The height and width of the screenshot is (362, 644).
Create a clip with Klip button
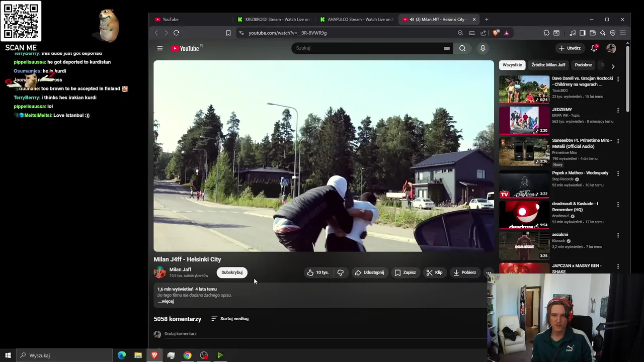[x=434, y=273]
